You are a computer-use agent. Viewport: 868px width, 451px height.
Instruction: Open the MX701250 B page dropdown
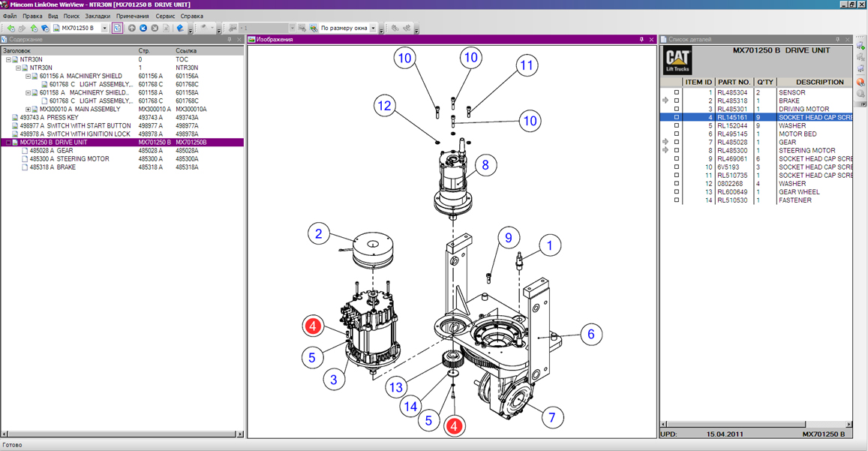click(x=104, y=29)
